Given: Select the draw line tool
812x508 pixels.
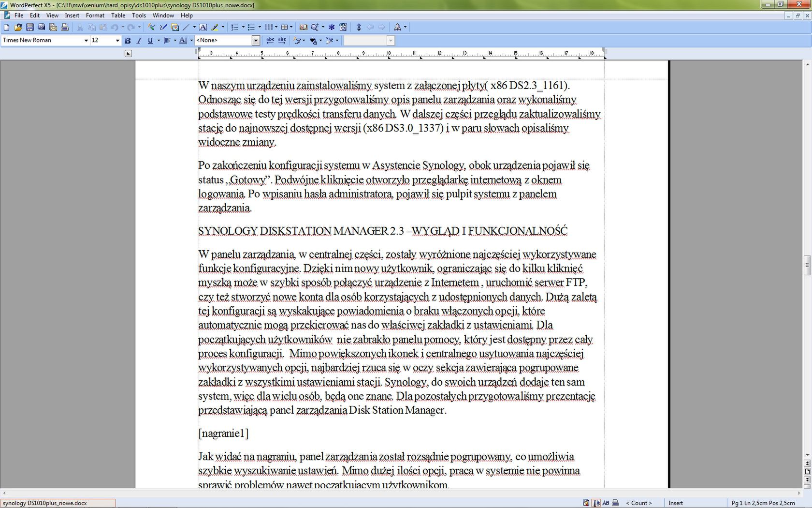Looking at the screenshot, I should (186, 28).
